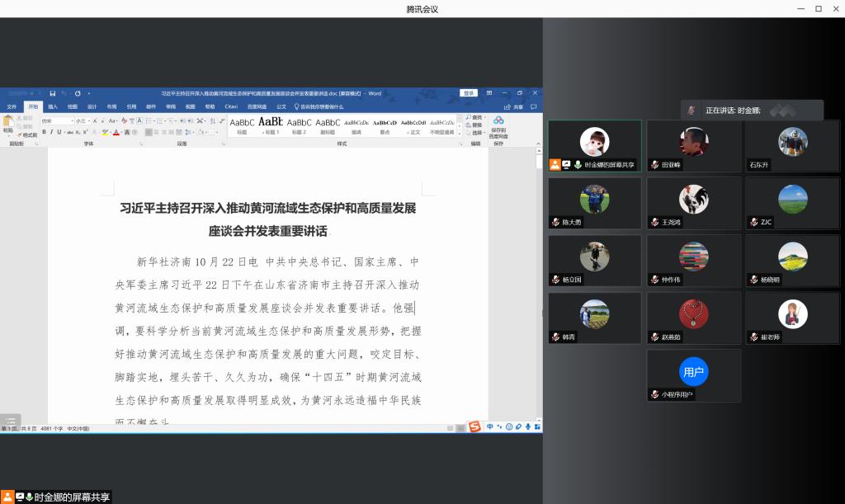Click the Replace (替换) button
Viewport: 845px width, 504px height.
(476, 125)
